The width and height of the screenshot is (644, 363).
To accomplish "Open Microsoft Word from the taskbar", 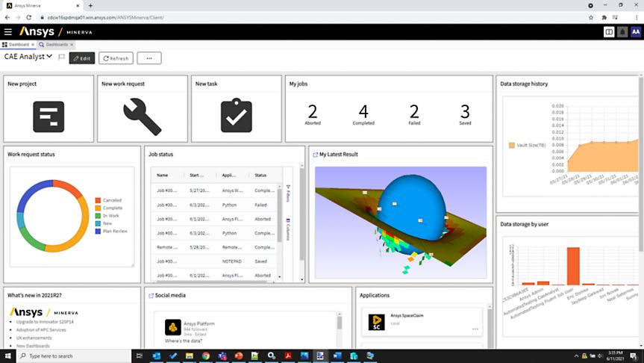I will (337, 356).
